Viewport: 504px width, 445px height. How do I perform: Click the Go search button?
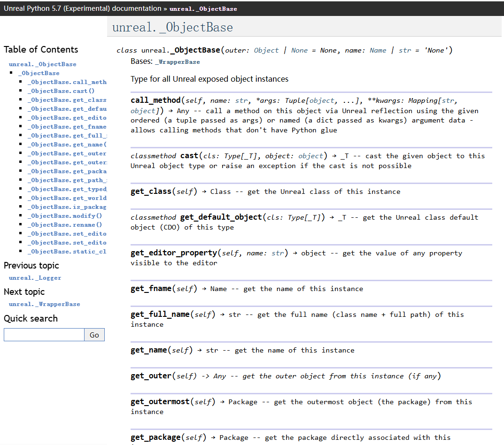pos(94,335)
